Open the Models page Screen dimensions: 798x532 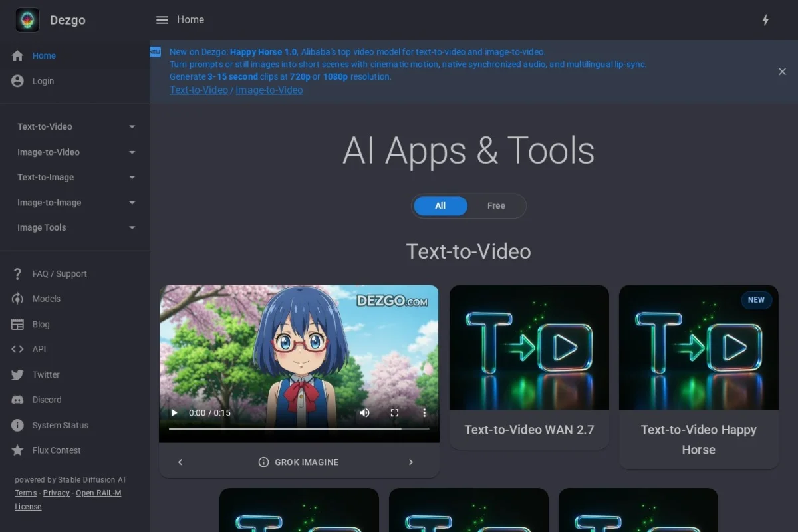[75, 299]
